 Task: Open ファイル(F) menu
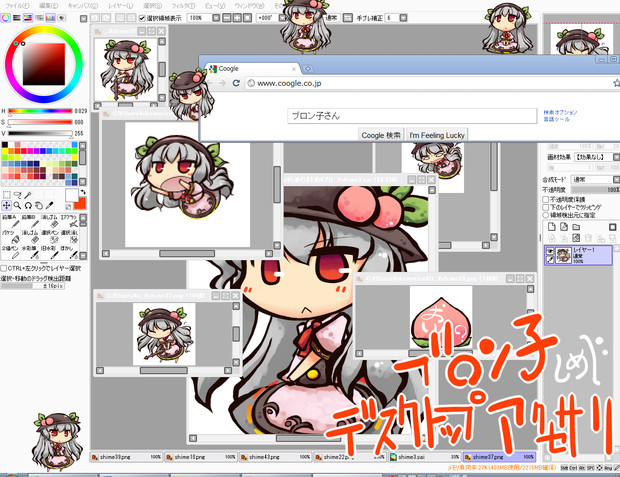(x=17, y=6)
